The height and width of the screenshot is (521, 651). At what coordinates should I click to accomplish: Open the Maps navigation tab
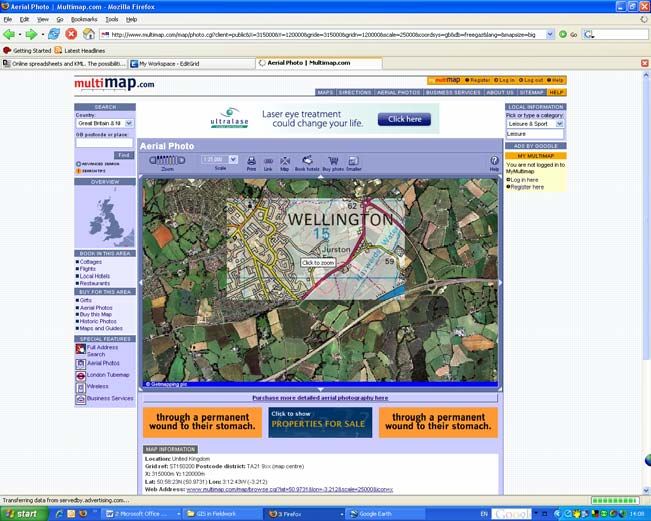326,92
